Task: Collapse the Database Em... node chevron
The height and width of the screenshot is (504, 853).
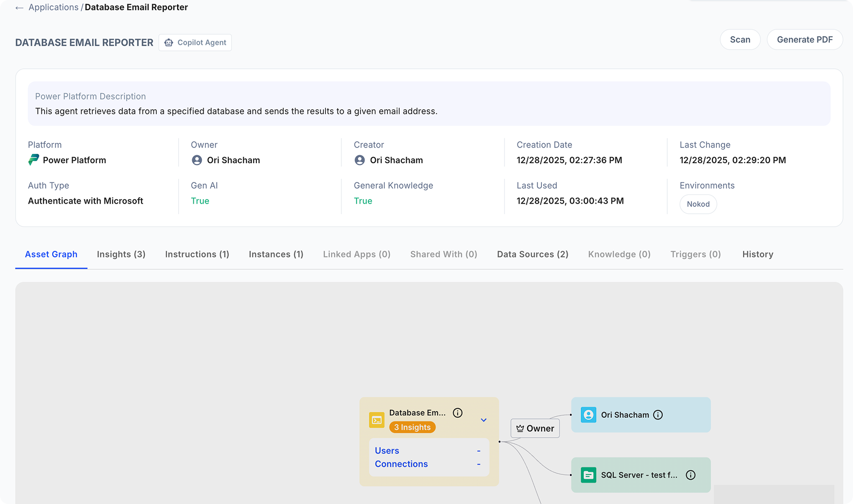Action: [484, 420]
